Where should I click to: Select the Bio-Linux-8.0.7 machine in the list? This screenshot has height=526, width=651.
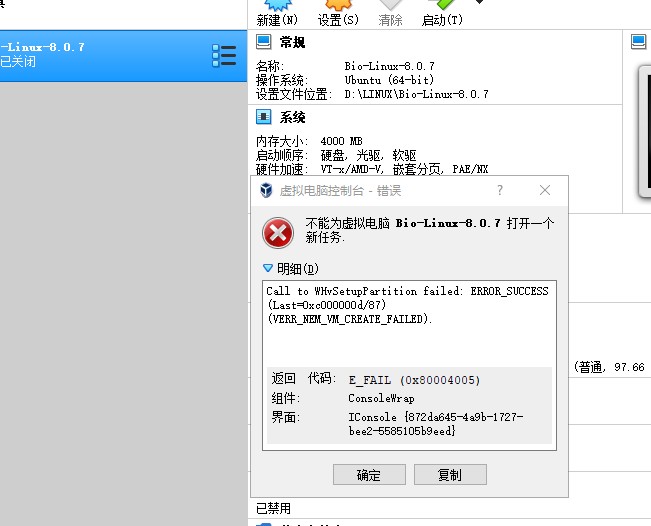pos(123,56)
